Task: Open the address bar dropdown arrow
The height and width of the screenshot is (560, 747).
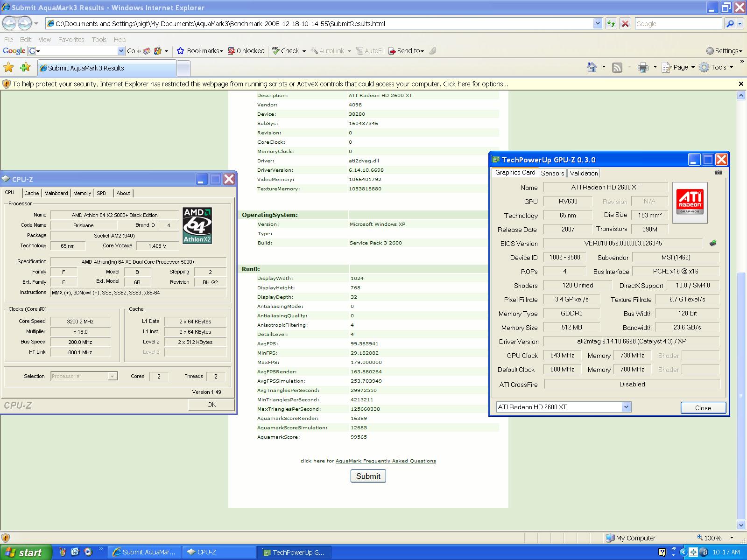Action: coord(598,23)
